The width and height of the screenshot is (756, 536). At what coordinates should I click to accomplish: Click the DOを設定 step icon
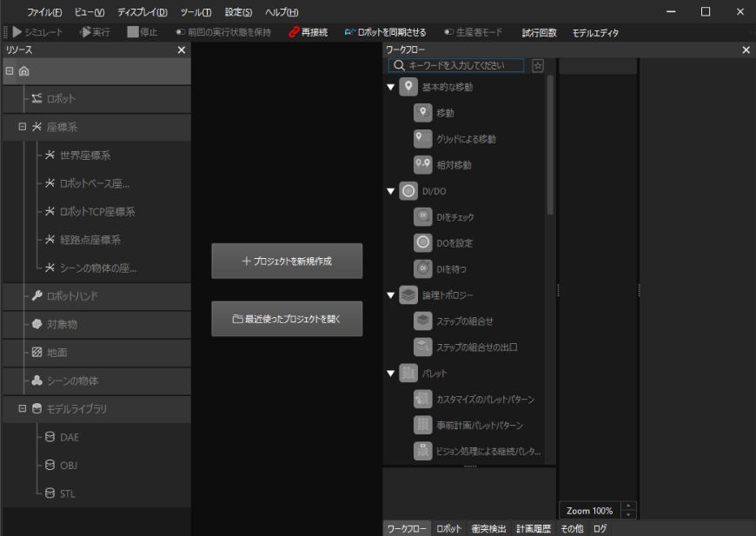(423, 243)
